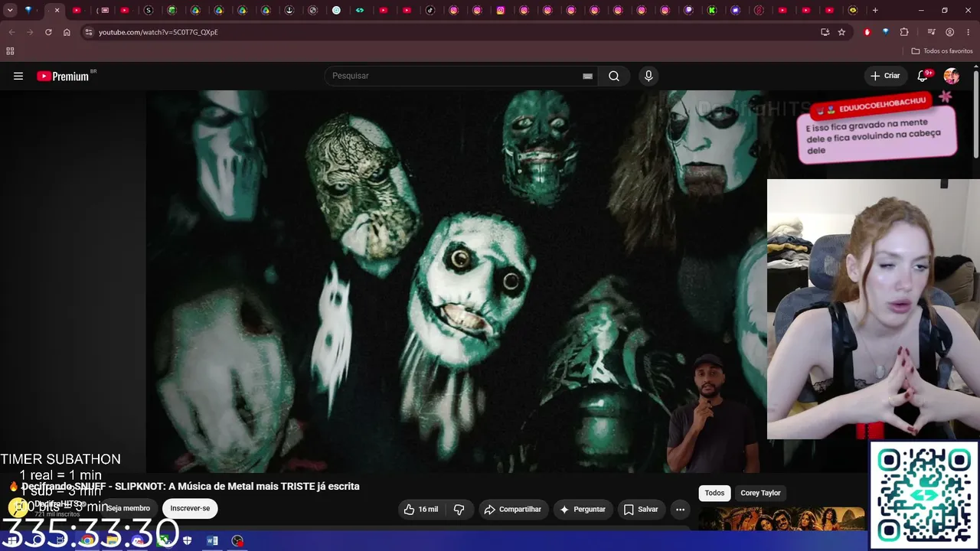
Task: Install or cast page icon in address bar
Action: tap(825, 32)
